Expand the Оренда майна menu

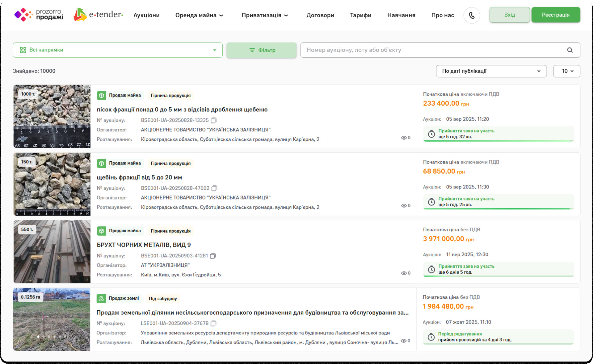[x=199, y=15]
